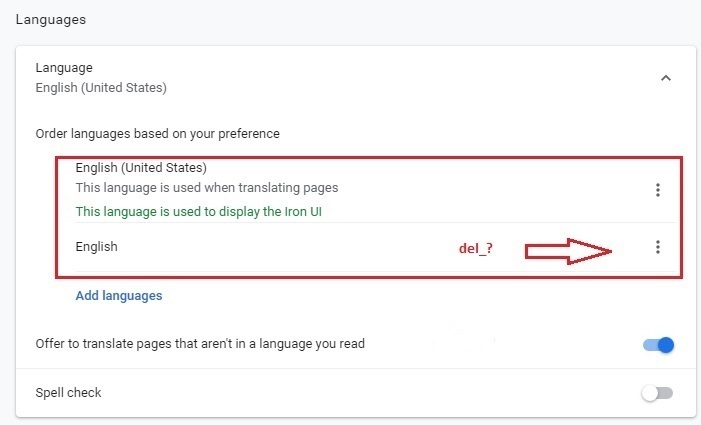Click the Offer to translate pages label

tap(200, 344)
